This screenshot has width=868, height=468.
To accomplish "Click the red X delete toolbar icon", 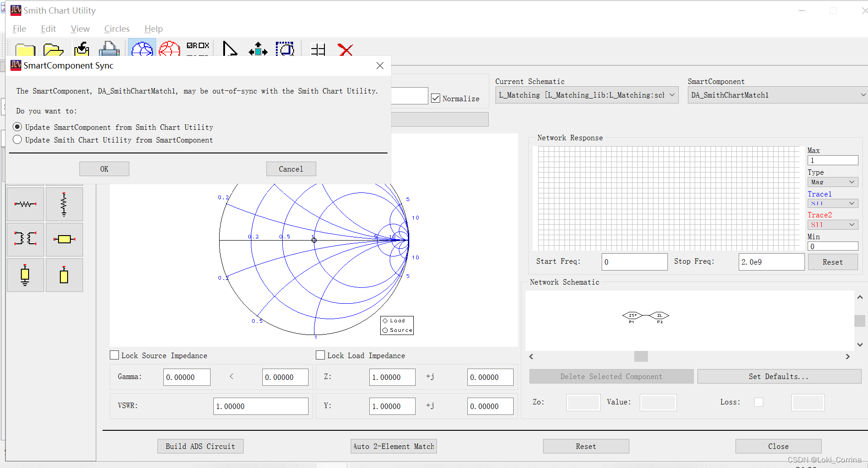I will [x=345, y=49].
